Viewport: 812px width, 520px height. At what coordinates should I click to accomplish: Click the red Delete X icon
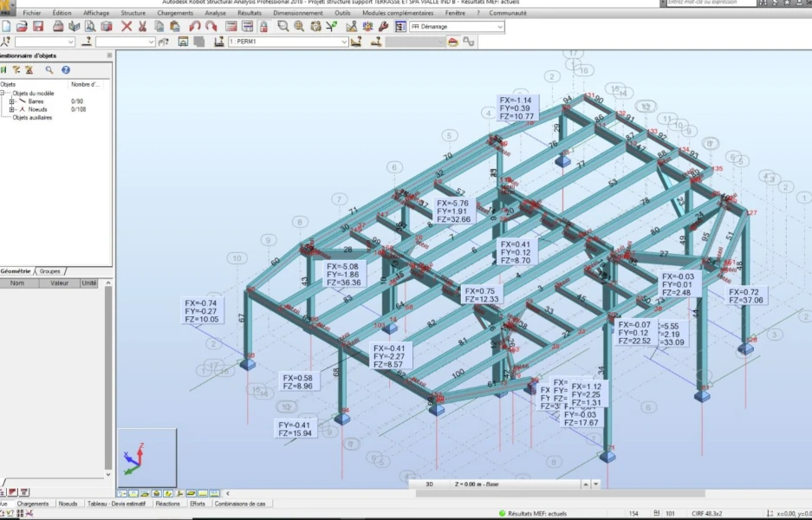[127, 27]
